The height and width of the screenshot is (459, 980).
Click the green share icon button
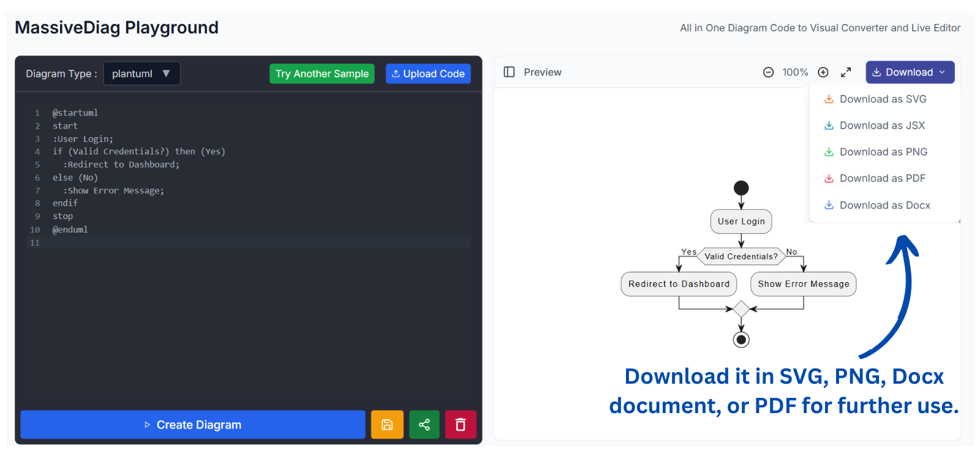tap(424, 425)
